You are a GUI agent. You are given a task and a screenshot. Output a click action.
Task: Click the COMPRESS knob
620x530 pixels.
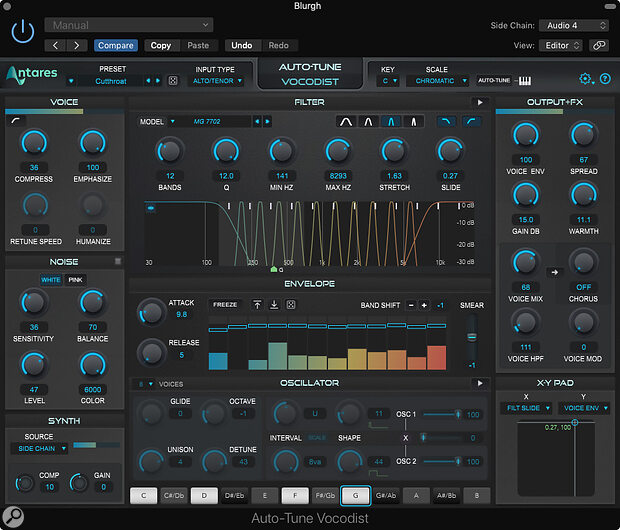click(x=34, y=143)
